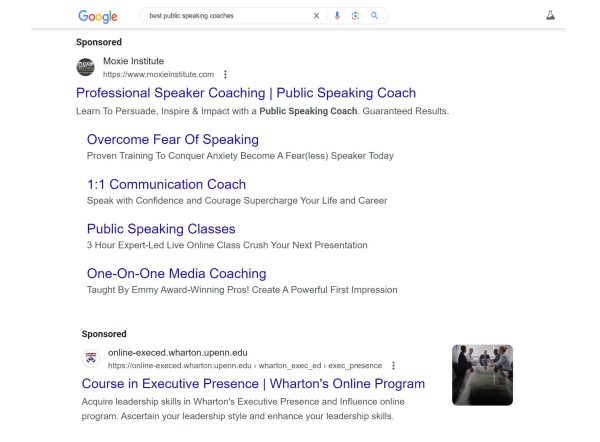This screenshot has width=600, height=442.
Task: Click the Moxie Institute favicon
Action: point(86,67)
